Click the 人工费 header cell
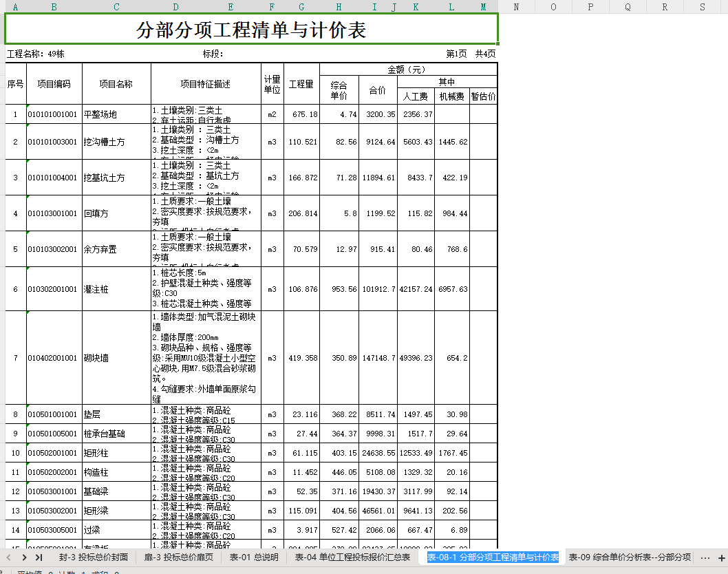 416,96
